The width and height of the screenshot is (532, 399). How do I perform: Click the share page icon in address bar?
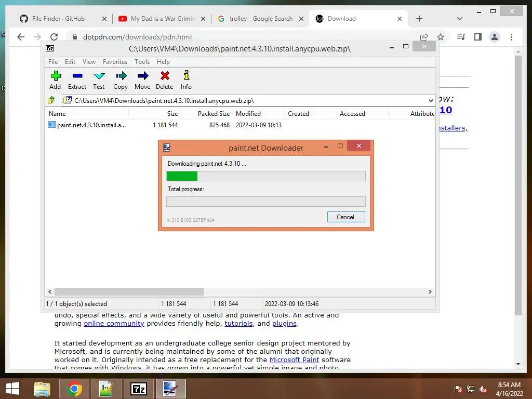(x=424, y=37)
